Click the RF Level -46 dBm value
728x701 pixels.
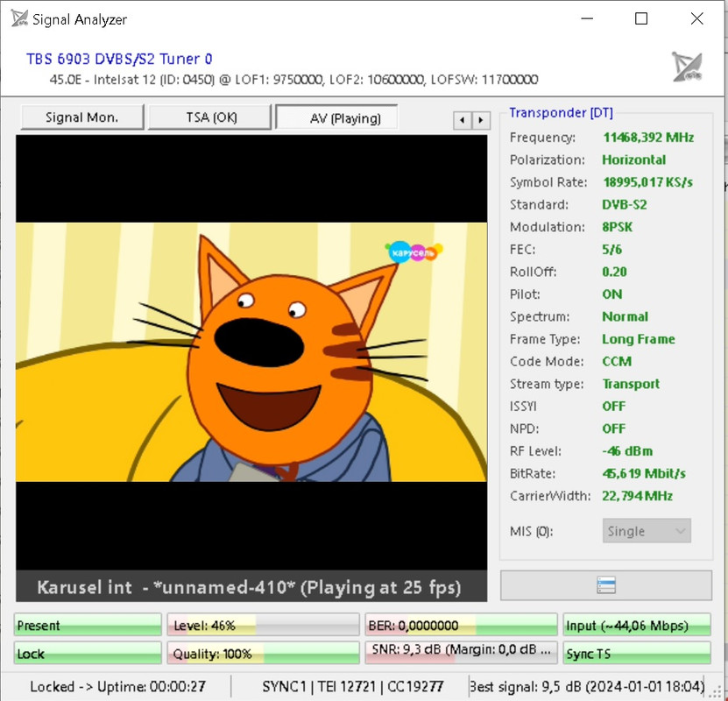coord(627,450)
